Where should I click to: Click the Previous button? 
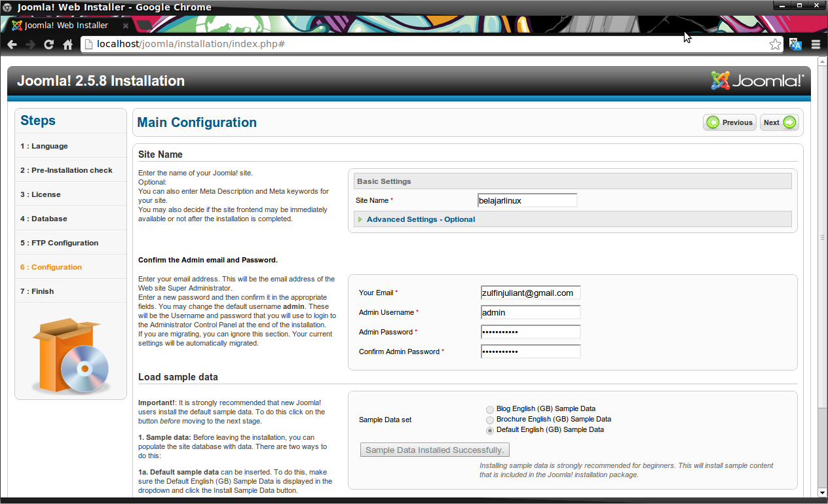pyautogui.click(x=730, y=122)
